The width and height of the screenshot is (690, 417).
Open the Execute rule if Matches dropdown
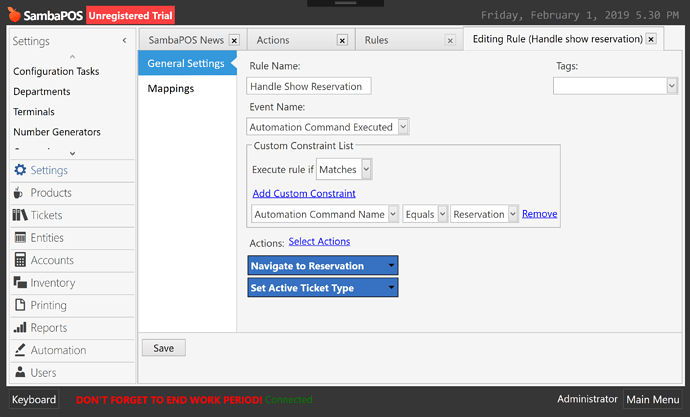(366, 169)
